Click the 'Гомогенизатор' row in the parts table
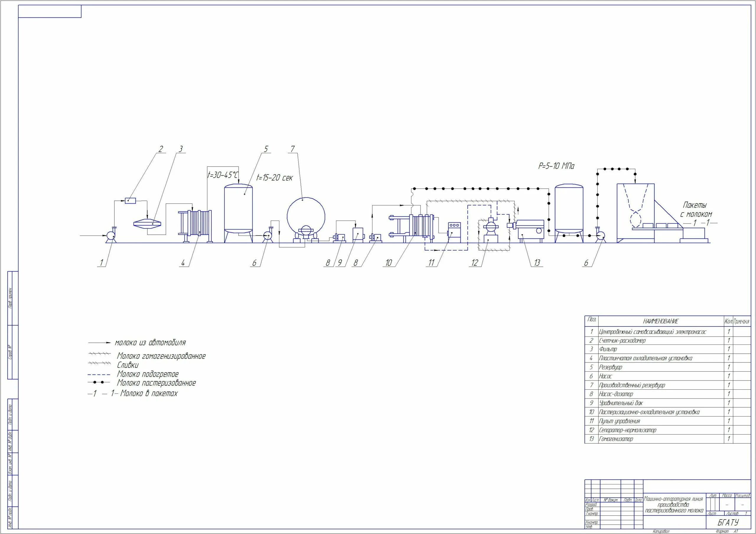 (x=616, y=439)
